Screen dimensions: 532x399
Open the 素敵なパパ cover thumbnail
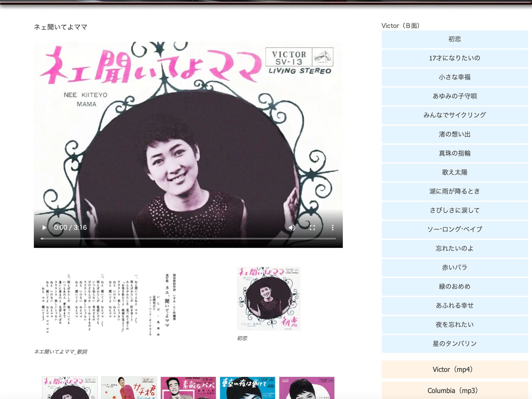click(x=188, y=387)
